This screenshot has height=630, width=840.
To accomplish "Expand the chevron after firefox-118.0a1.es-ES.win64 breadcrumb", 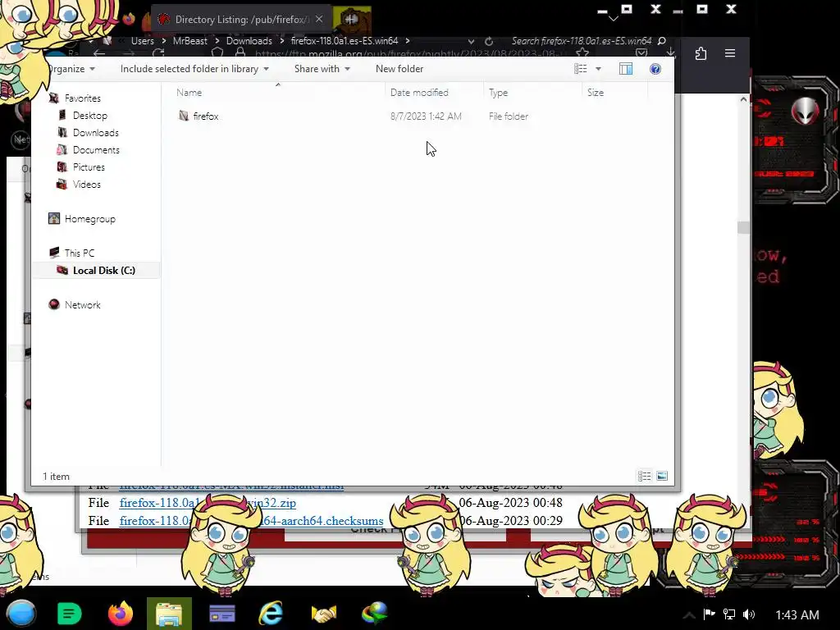I will click(x=408, y=41).
